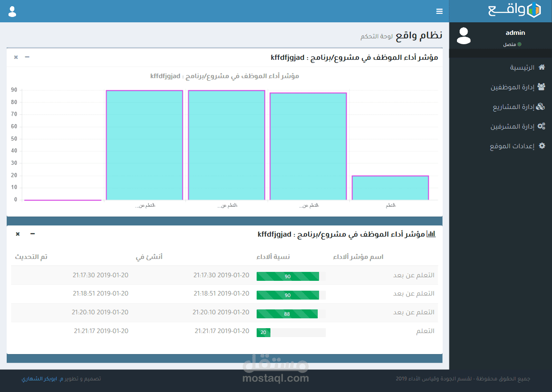The height and width of the screenshot is (392, 552).
Task: Open إدارة الموظفين menu item
Action: pos(501,87)
